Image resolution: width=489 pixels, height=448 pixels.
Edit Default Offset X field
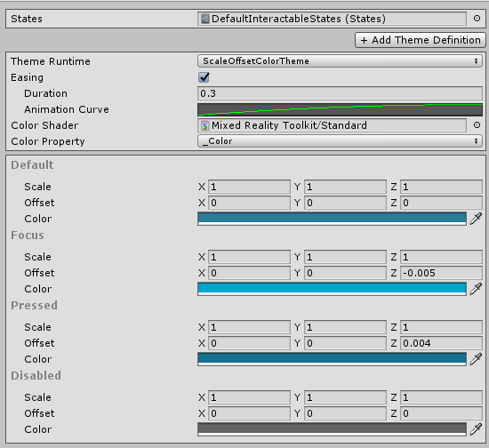(249, 203)
